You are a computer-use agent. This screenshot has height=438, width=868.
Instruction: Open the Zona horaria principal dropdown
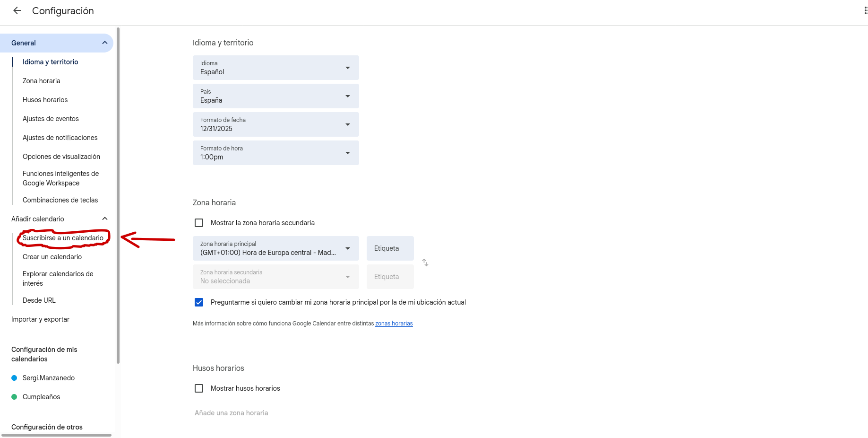tap(275, 248)
